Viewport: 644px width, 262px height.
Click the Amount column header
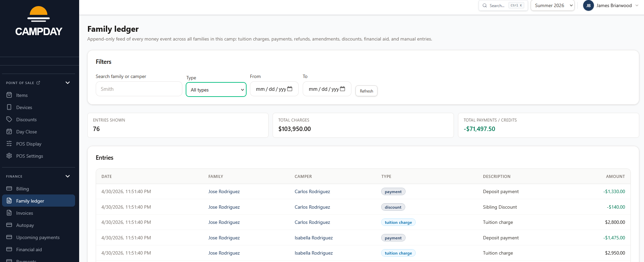[615, 176]
